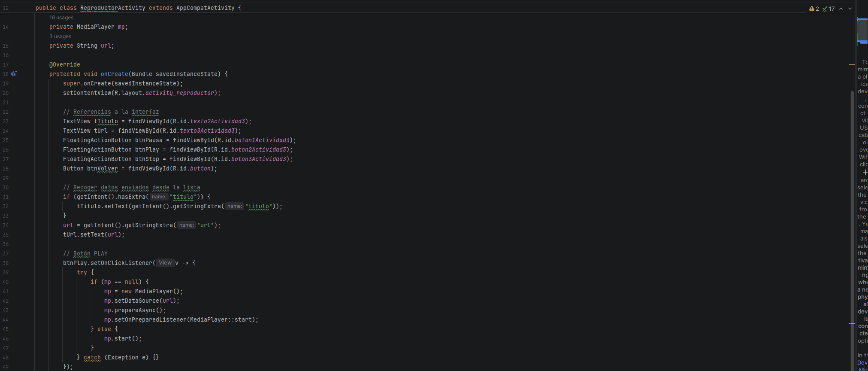Click the setOnClickListener call on line 38
868x371 pixels.
click(x=121, y=263)
